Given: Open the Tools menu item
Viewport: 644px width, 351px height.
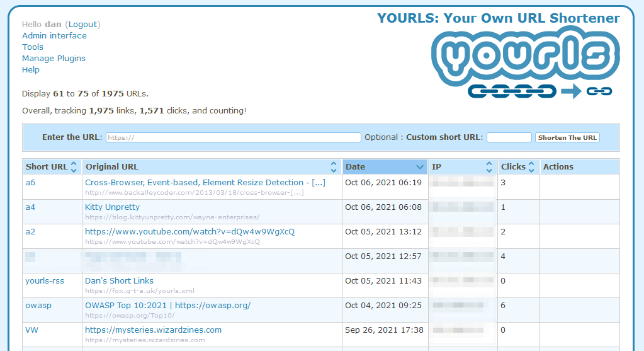Looking at the screenshot, I should tap(33, 47).
